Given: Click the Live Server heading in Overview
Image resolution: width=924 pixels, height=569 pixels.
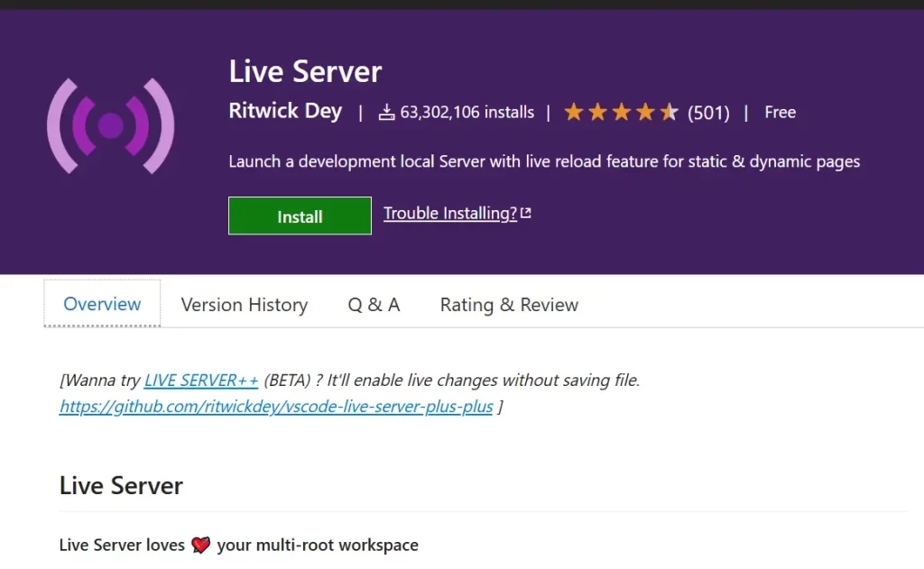Looking at the screenshot, I should tap(122, 486).
